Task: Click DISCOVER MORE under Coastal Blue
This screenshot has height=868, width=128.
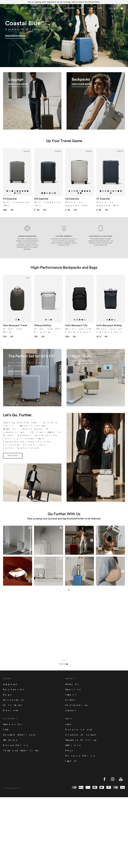Action: point(15,36)
